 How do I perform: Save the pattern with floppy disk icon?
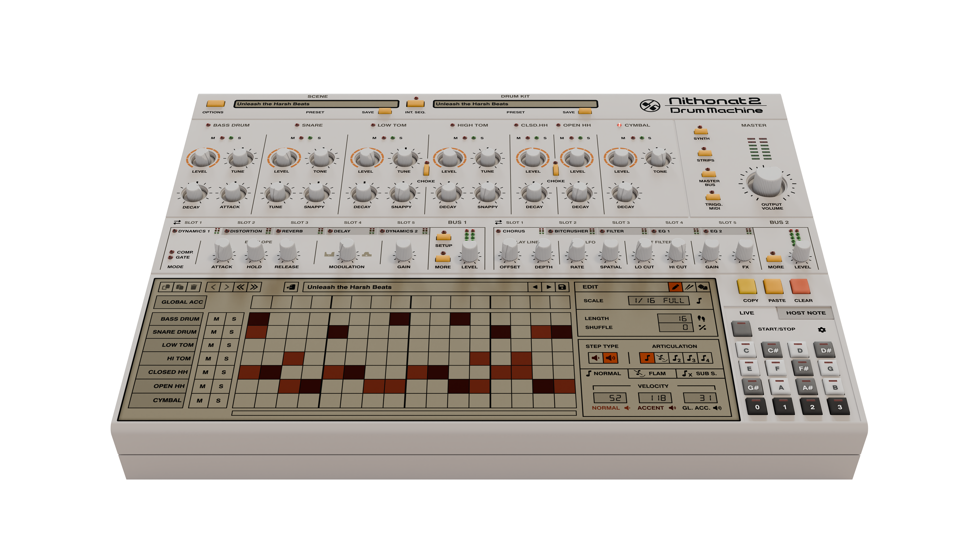click(562, 287)
